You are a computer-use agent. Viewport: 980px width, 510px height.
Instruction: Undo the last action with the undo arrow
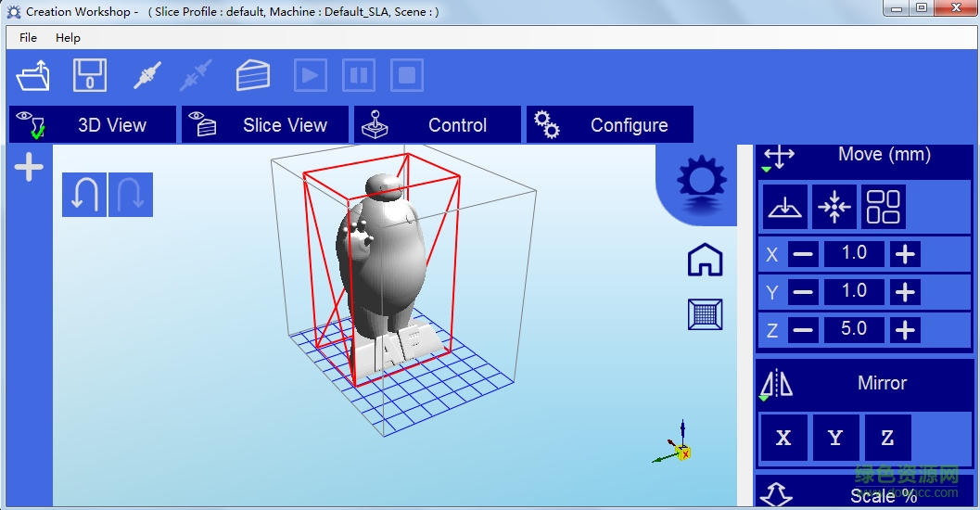[x=84, y=195]
